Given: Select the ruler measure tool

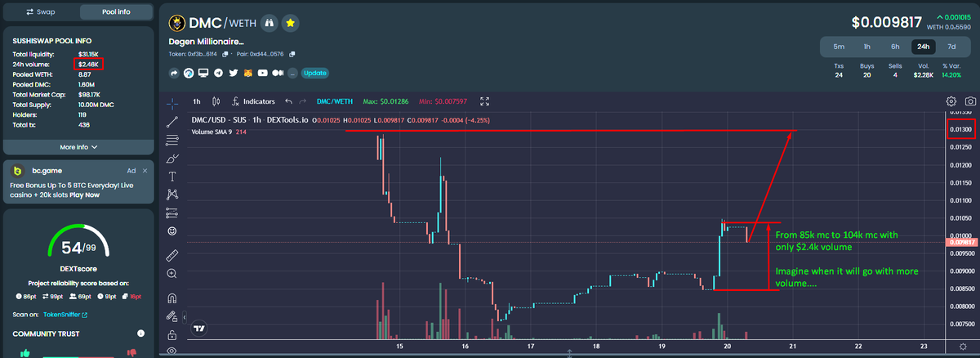Looking at the screenshot, I should [x=172, y=255].
